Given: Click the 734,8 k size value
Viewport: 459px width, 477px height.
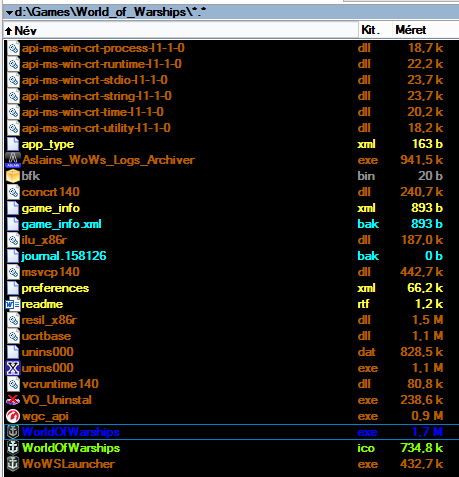Looking at the screenshot, I should tap(422, 448).
